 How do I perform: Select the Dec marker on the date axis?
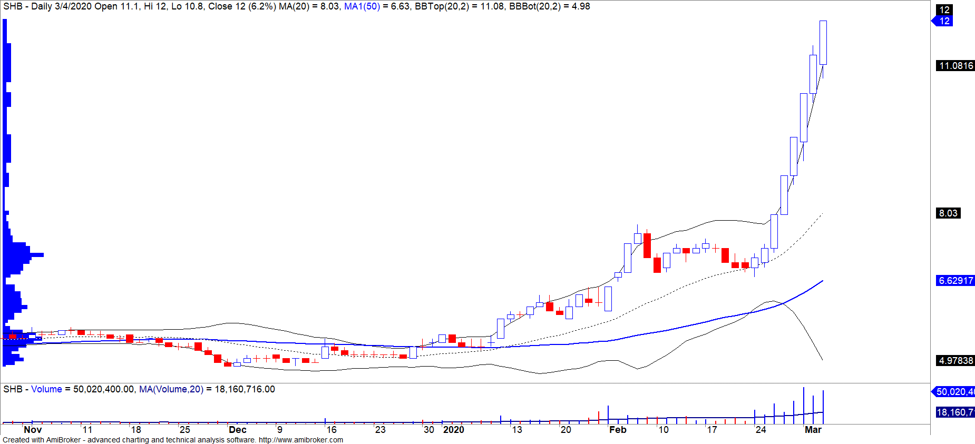237,429
